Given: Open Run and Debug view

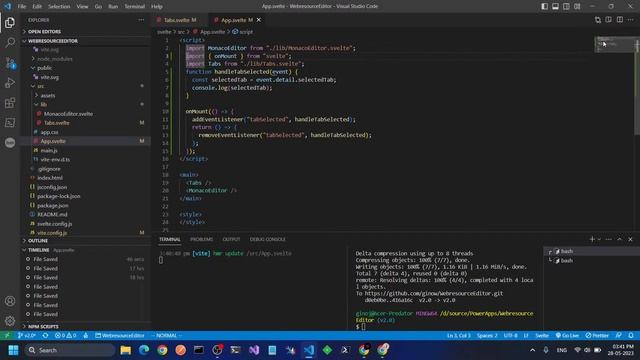Looking at the screenshot, I should click(x=10, y=82).
